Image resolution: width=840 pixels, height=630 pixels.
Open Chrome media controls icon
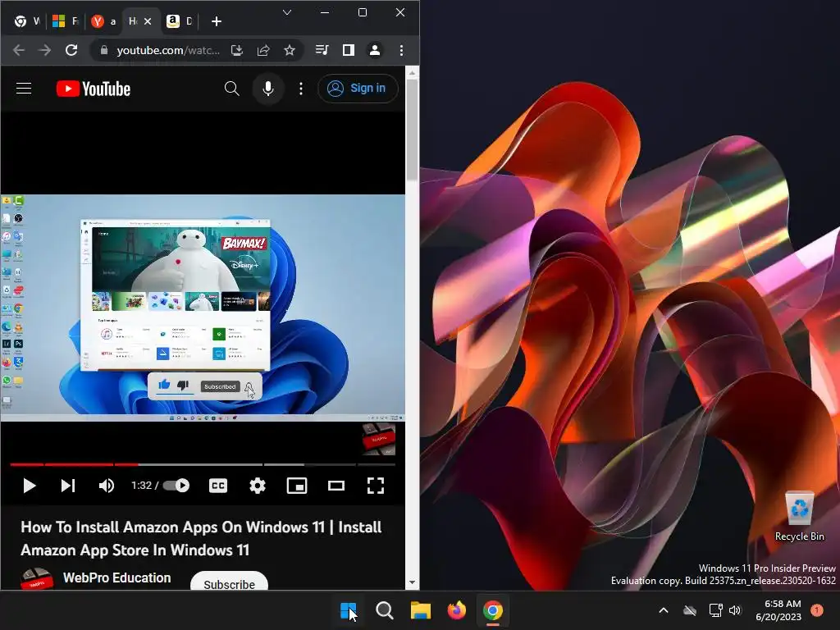[322, 50]
